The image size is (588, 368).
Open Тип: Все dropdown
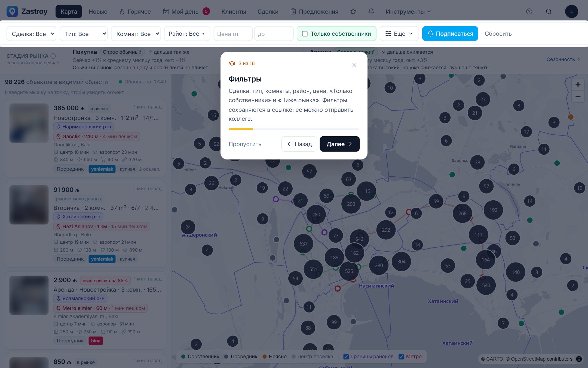click(84, 34)
